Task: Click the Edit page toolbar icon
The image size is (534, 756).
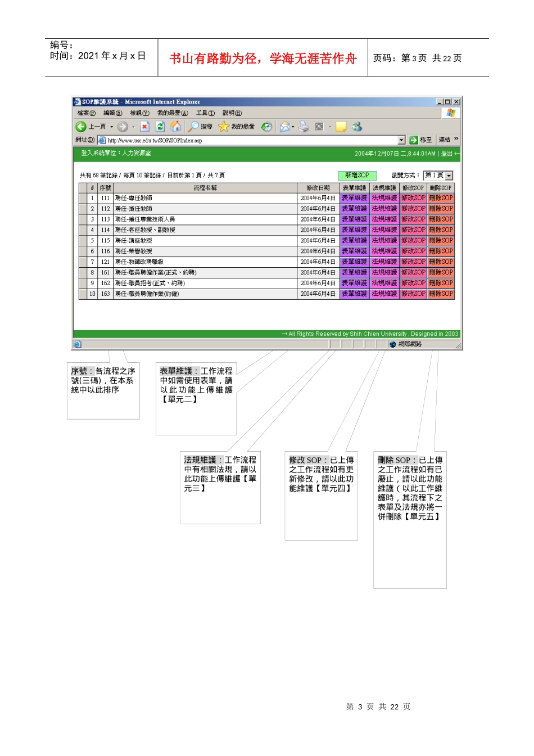Action: pos(319,127)
